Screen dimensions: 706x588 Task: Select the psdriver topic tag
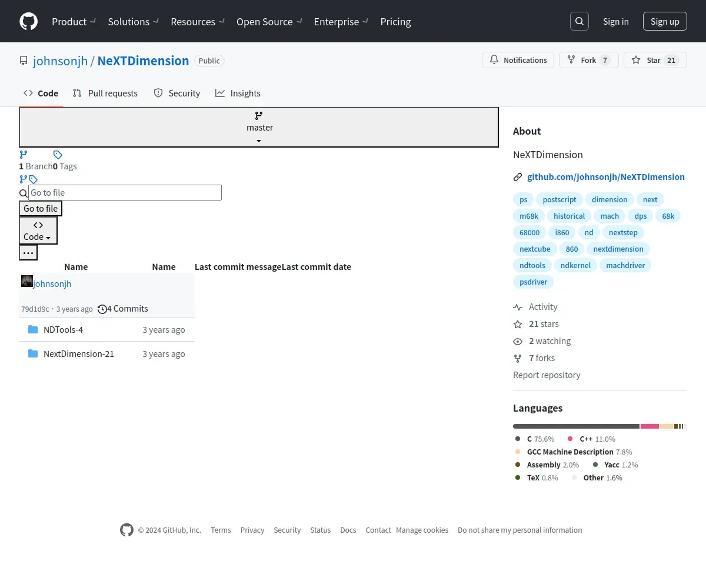[x=533, y=282]
